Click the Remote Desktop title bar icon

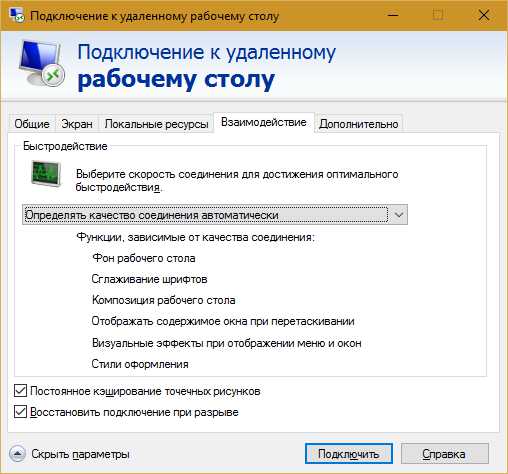click(17, 15)
